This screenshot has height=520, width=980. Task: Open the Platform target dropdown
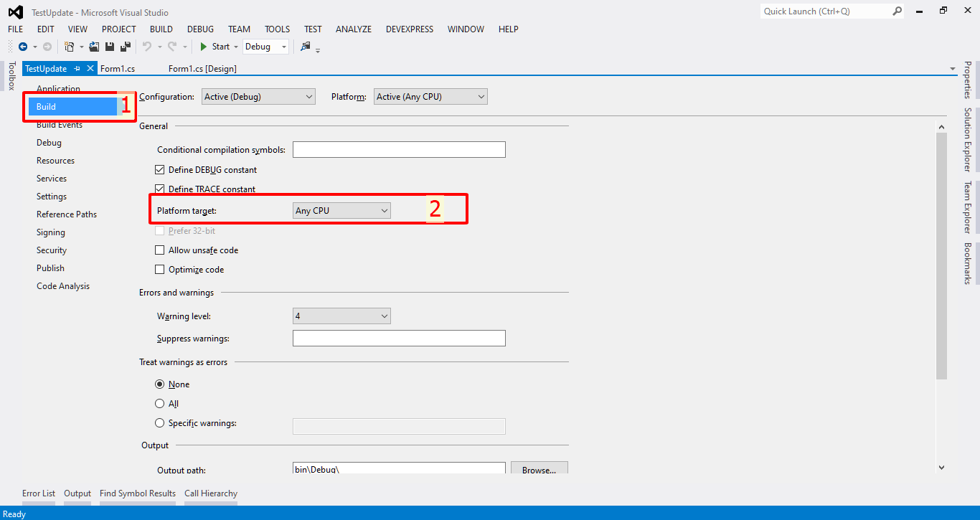coord(341,211)
